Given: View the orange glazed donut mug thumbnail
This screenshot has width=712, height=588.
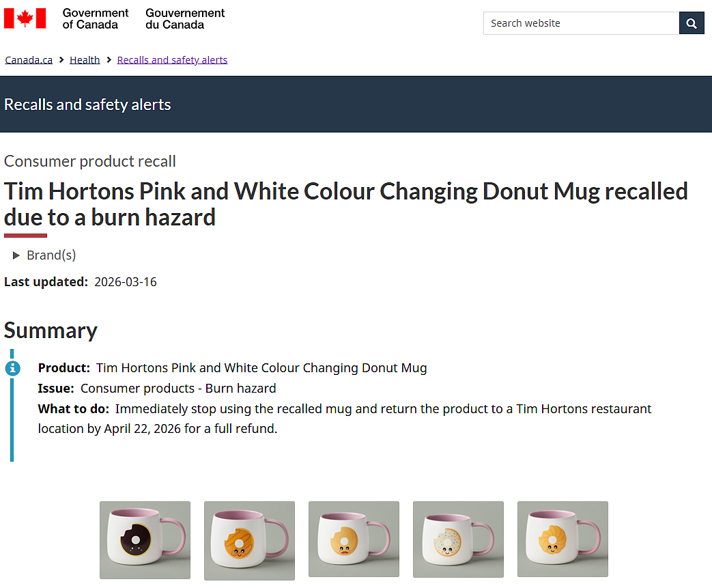Looking at the screenshot, I should point(249,540).
